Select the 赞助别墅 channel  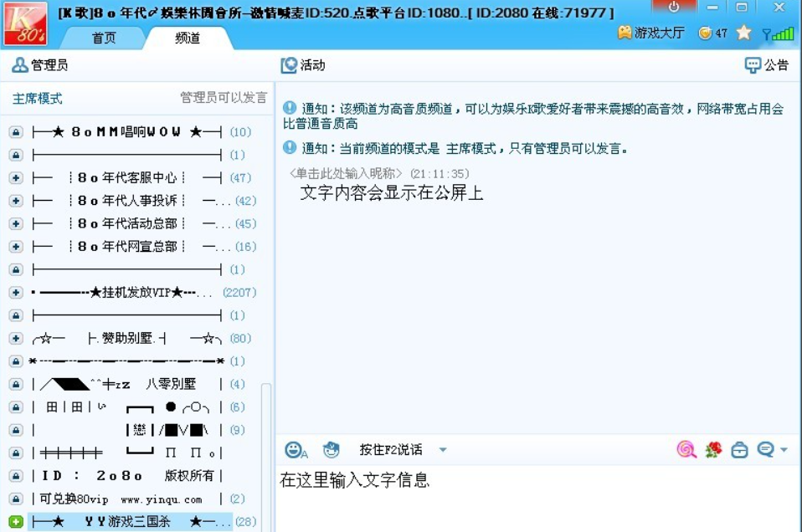click(x=127, y=338)
